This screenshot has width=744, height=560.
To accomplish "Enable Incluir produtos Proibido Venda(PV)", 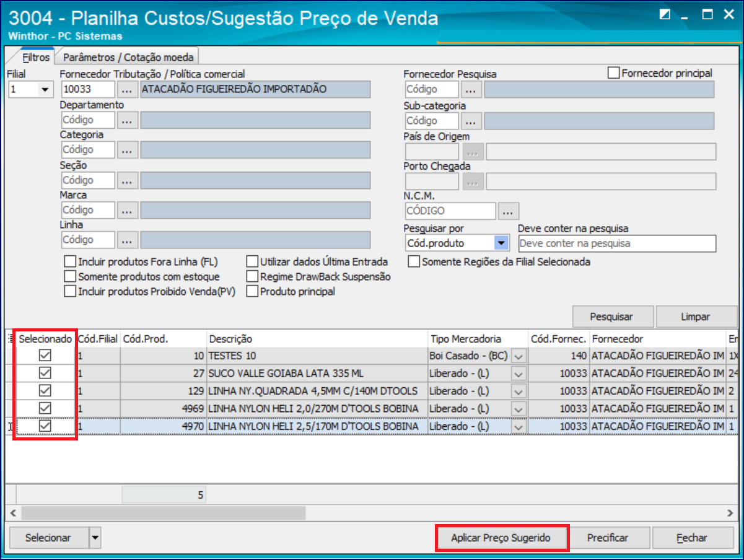I will point(70,292).
